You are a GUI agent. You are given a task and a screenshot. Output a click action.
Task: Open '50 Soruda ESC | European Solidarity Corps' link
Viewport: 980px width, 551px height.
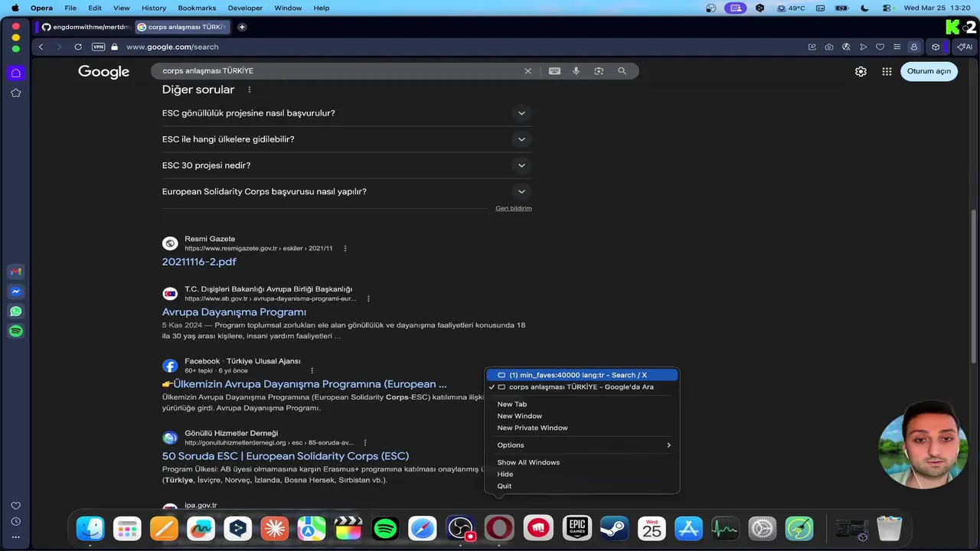286,456
